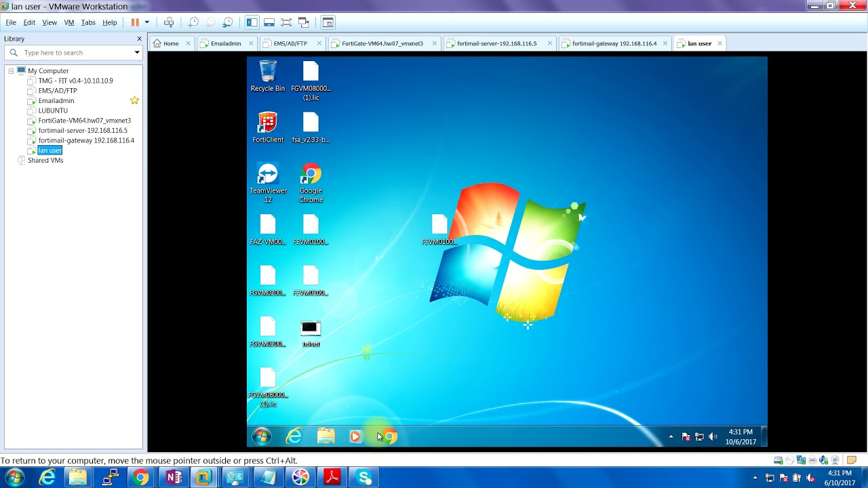The width and height of the screenshot is (868, 488).
Task: Open Skype from the host taskbar
Action: coord(364,478)
